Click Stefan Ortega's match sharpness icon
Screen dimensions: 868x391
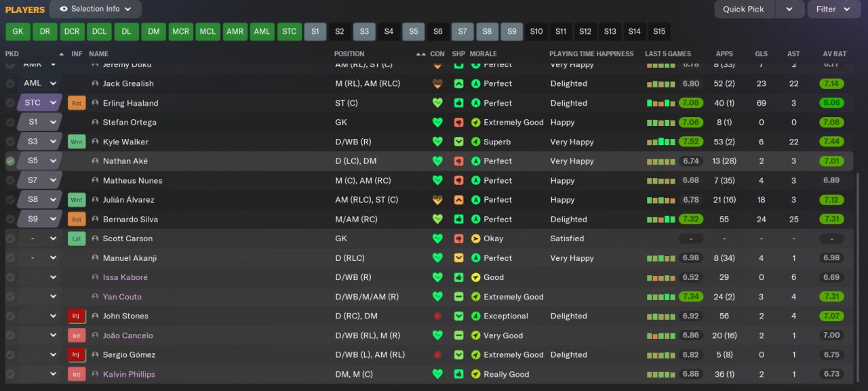459,123
